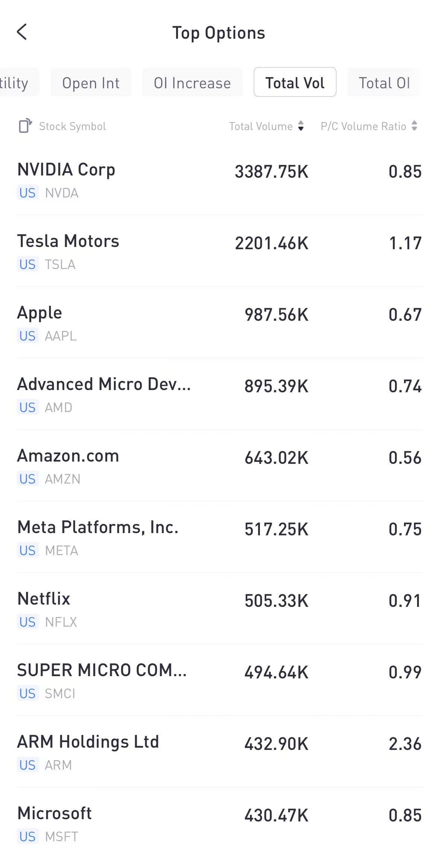Sort by P/C Volume Ratio arrows
Image resolution: width=439 pixels, height=868 pixels.
click(414, 126)
